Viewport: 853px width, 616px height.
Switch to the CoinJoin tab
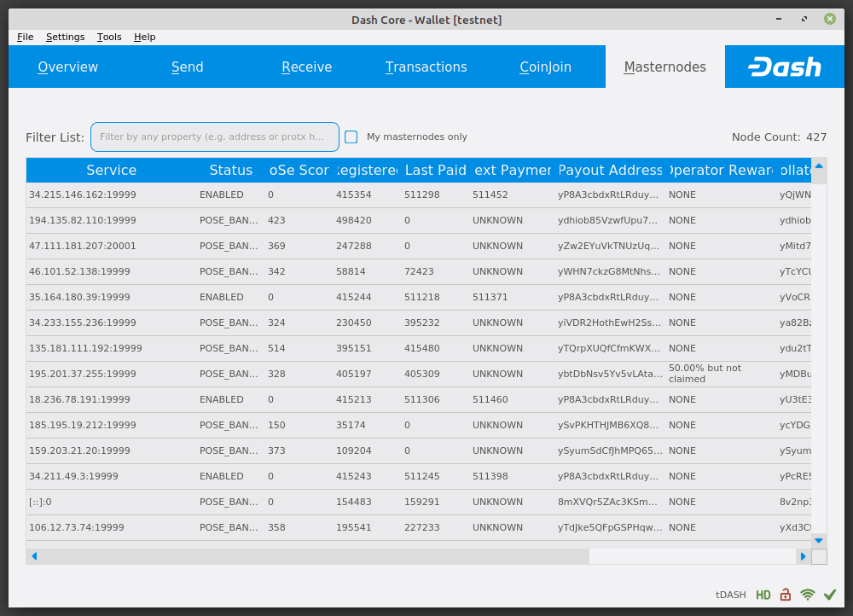pyautogui.click(x=546, y=67)
